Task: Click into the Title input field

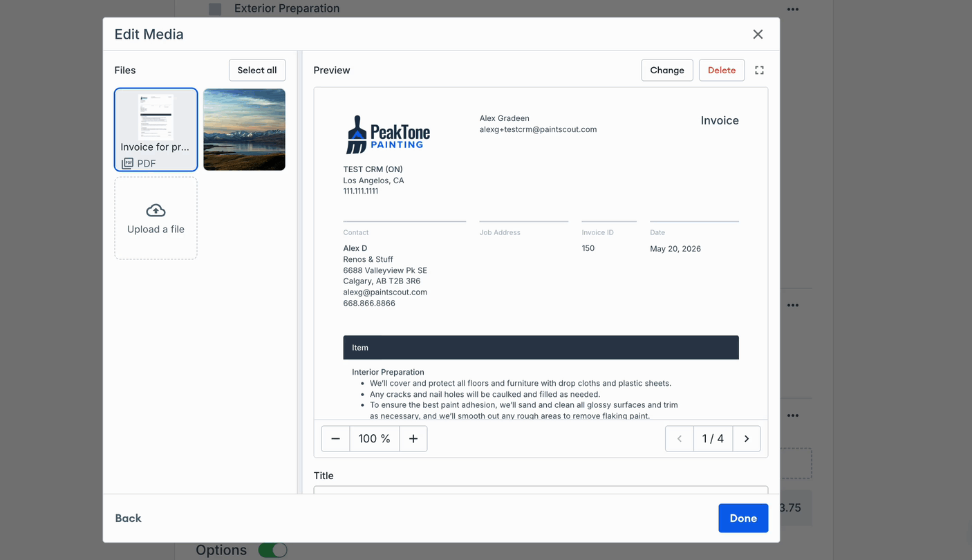Action: click(x=541, y=489)
